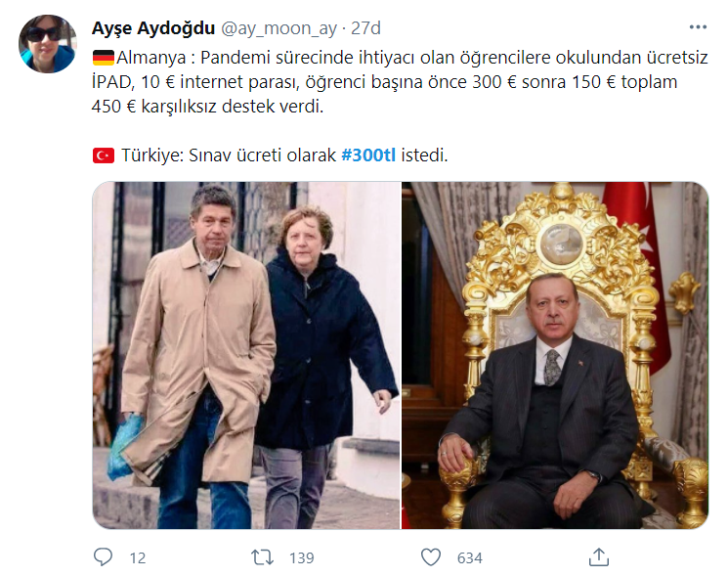The width and height of the screenshot is (728, 577).
Task: Click the @ay_moon_ay handle
Action: click(278, 28)
